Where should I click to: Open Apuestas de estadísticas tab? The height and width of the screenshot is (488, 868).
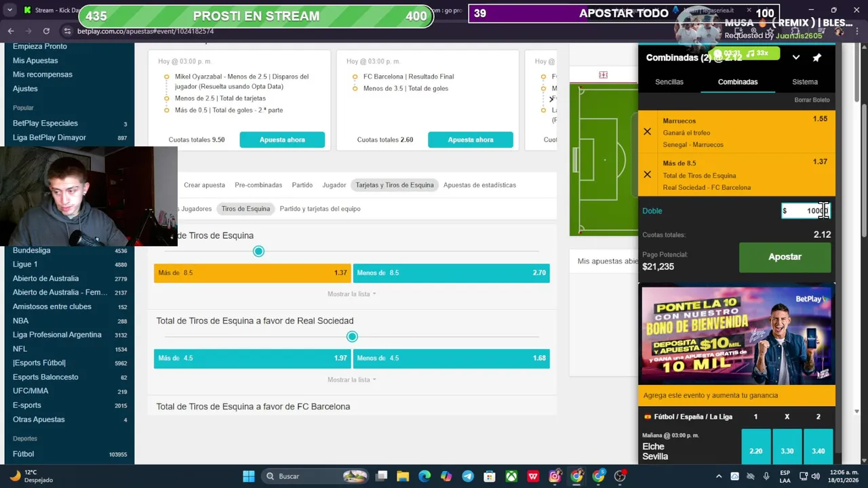tap(479, 185)
